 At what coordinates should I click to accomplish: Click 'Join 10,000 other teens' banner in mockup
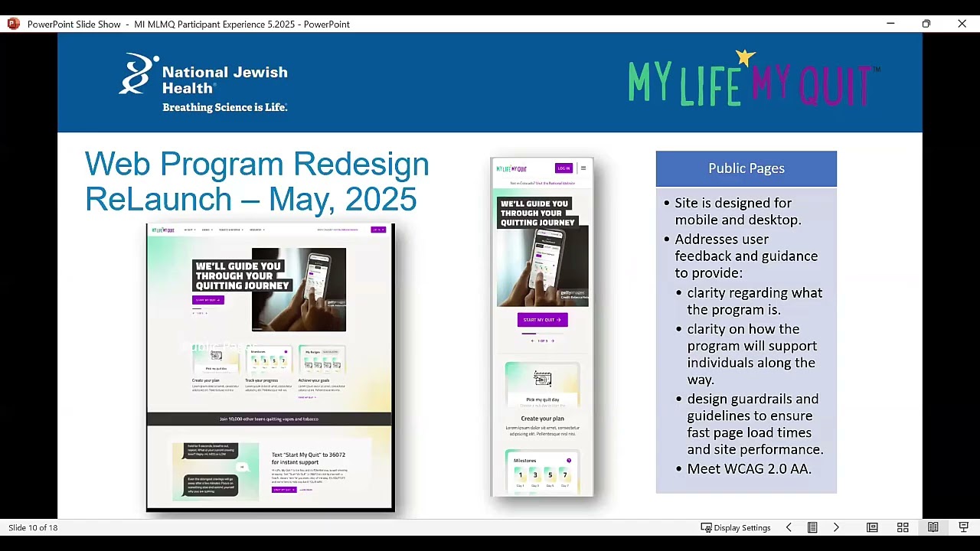[x=269, y=419]
